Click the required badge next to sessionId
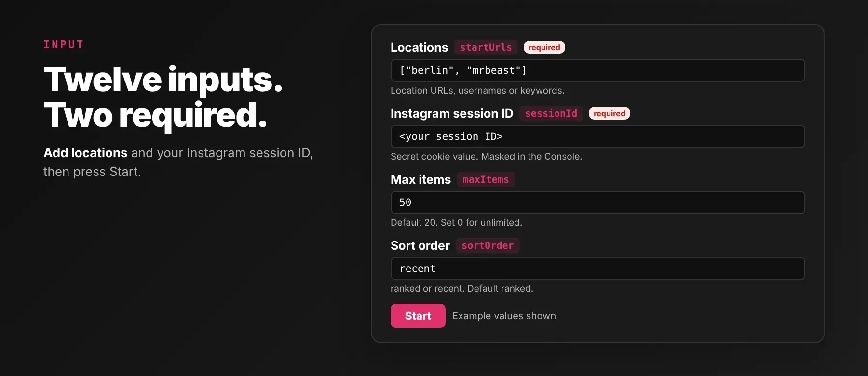Viewport: 868px width, 376px height. click(x=609, y=113)
